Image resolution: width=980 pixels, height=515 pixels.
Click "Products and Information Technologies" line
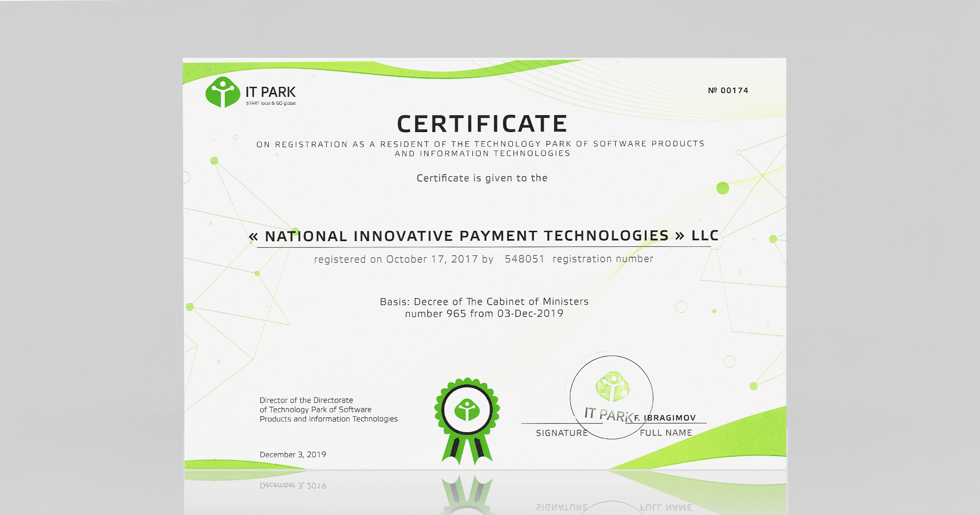click(x=329, y=419)
